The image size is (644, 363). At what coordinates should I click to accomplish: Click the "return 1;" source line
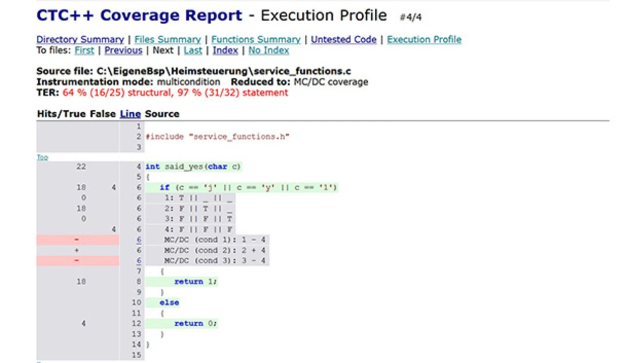pos(196,281)
